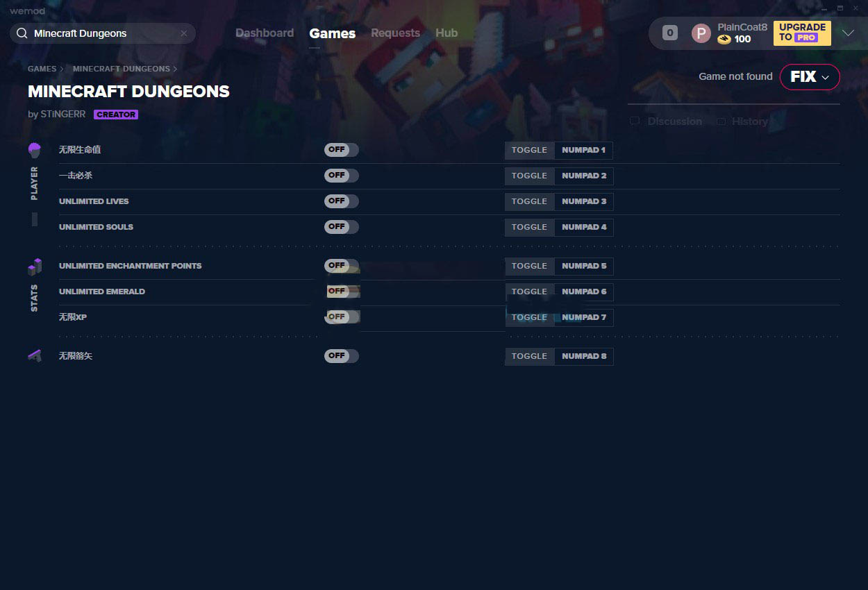
Task: Click TOGGLE button beside NUMPAD 8
Action: point(530,356)
